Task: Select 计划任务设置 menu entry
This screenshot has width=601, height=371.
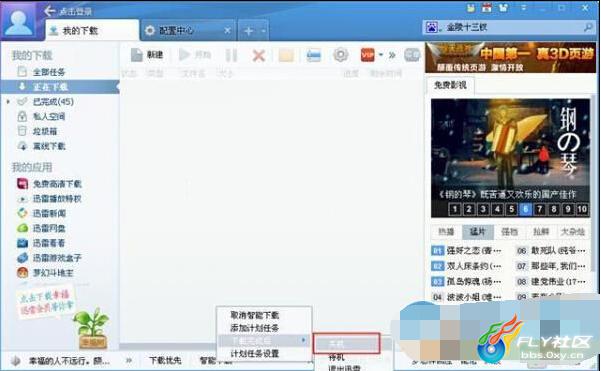Action: 255,354
